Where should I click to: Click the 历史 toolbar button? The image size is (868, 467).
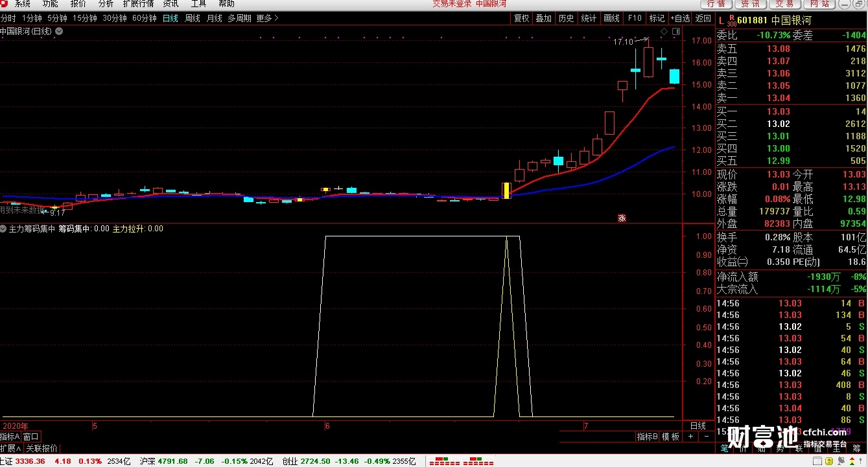(x=567, y=18)
